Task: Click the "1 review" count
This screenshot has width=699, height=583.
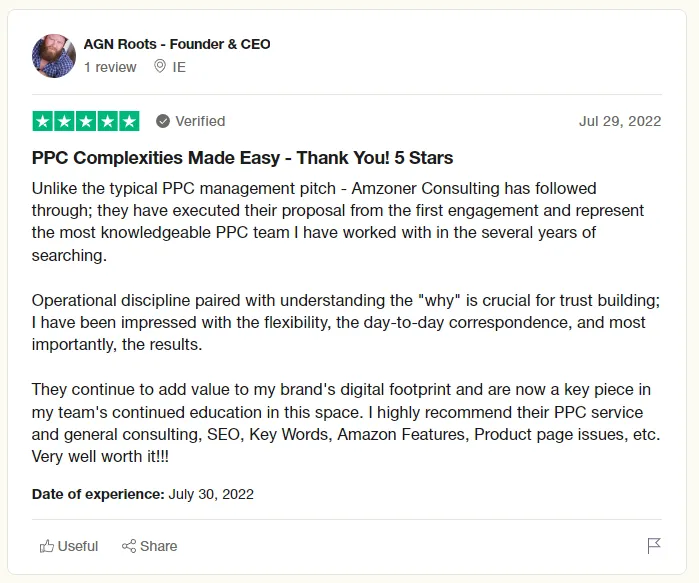Action: tap(110, 67)
